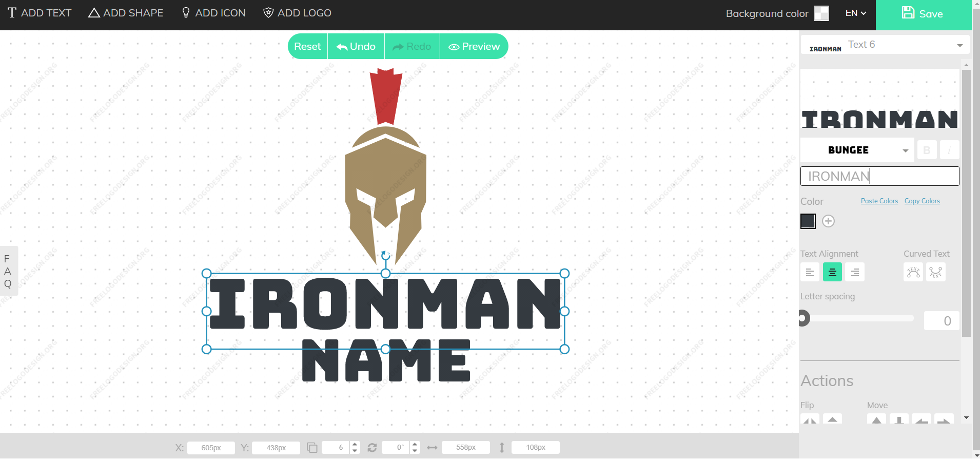Increase the rotation angle
Viewport: 980px width, 459px height.
coord(415,445)
